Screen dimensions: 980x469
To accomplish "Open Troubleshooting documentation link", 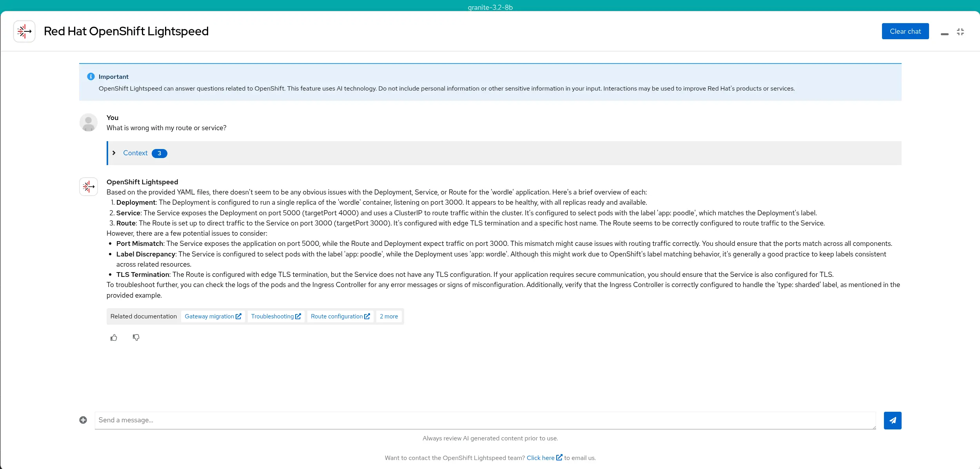I will [x=276, y=316].
